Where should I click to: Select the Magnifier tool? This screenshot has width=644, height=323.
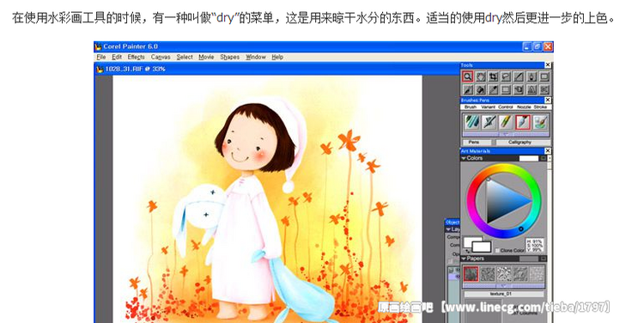(x=467, y=76)
